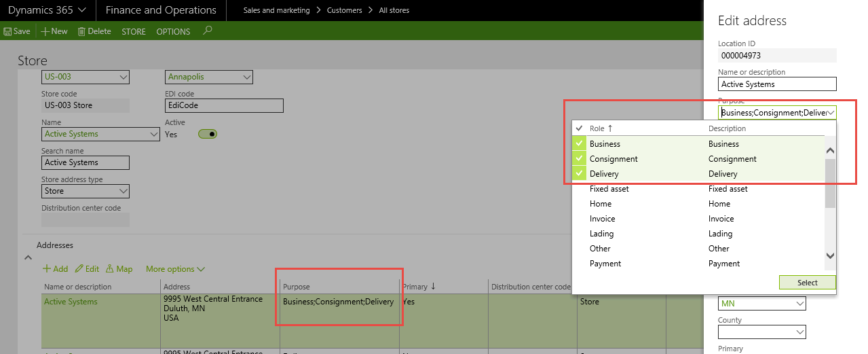Click the Delete toolbar button
The height and width of the screenshot is (354, 868).
(x=94, y=31)
